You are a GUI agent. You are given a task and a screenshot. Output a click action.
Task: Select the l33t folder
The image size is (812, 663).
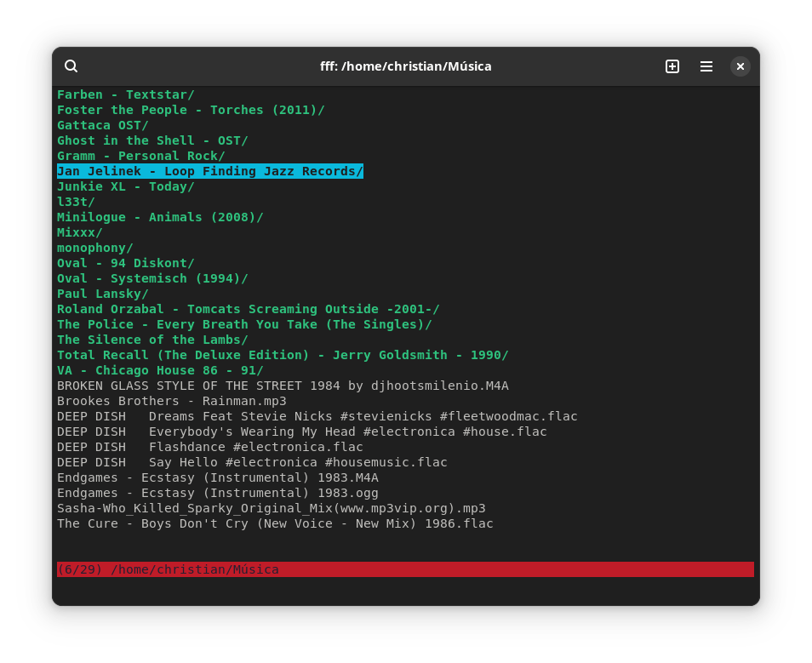(x=76, y=202)
